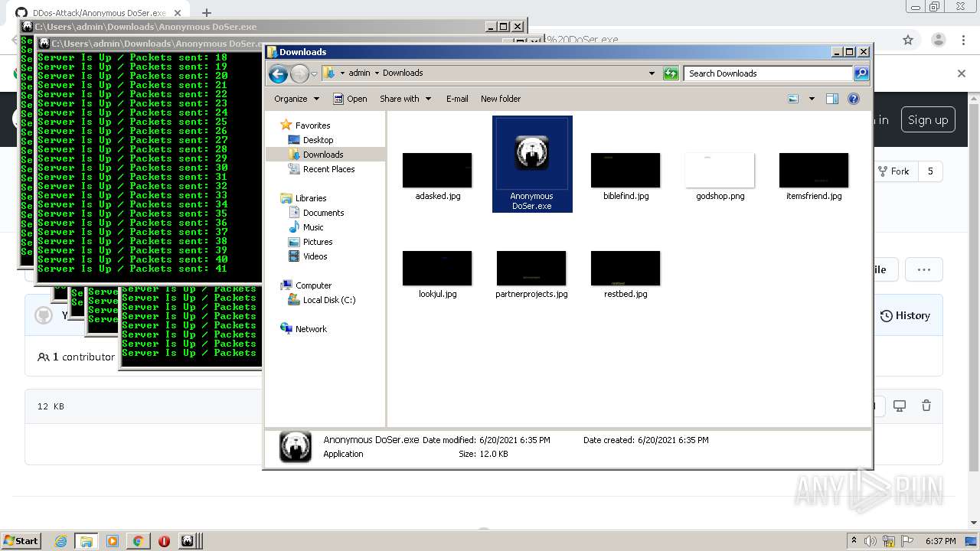The height and width of the screenshot is (551, 980).
Task: Click the 6:37 PM taskbar clock
Action: (x=940, y=541)
